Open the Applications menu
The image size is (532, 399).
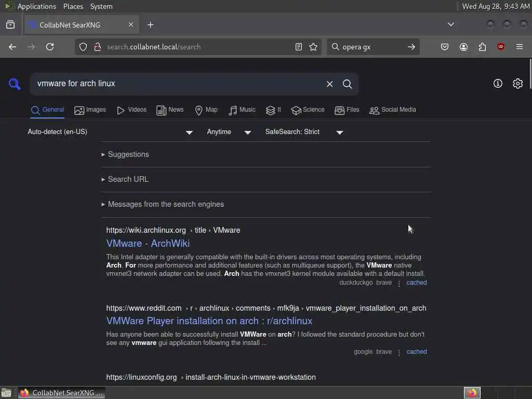[37, 6]
